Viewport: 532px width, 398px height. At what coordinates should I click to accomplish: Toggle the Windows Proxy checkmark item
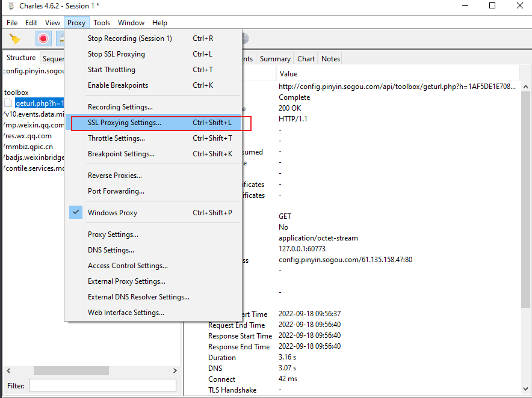click(152, 213)
